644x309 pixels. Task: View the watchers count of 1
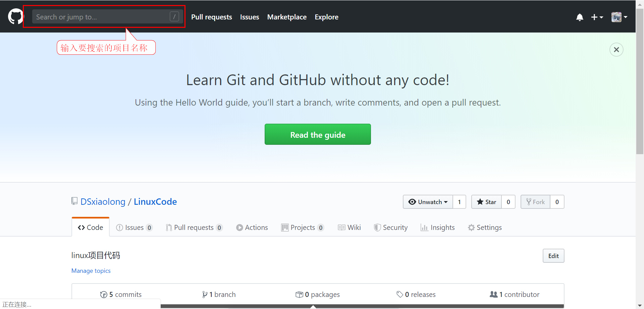(x=460, y=202)
